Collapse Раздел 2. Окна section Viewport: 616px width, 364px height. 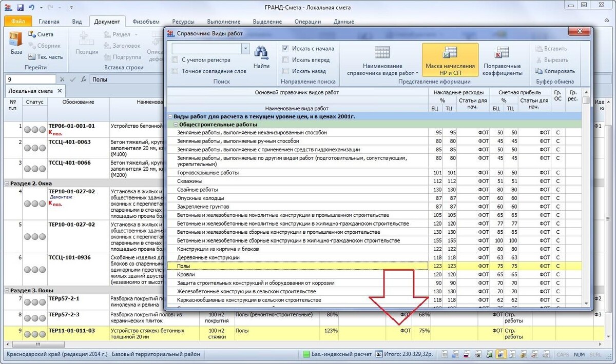7,183
